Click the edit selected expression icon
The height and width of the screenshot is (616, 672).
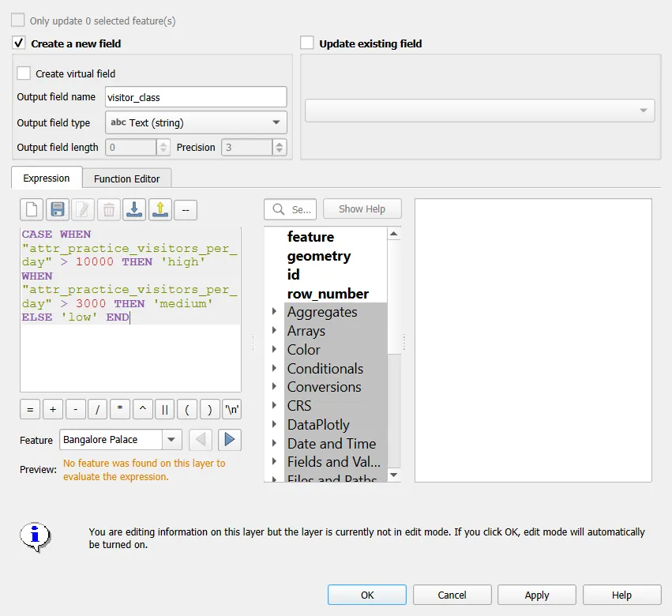(83, 210)
